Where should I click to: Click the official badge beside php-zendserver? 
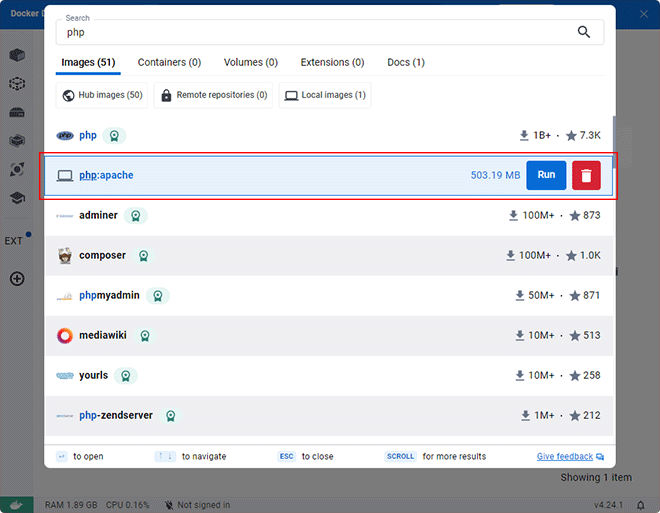tap(170, 415)
